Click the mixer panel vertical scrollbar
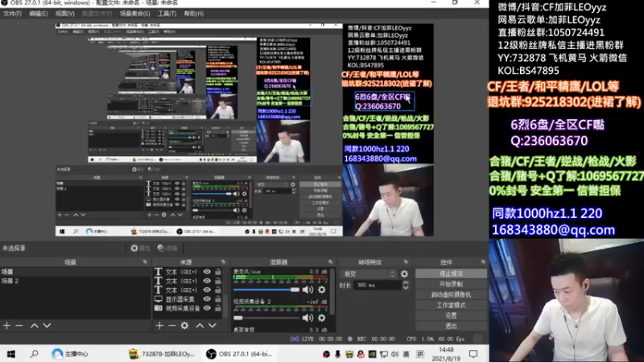The width and height of the screenshot is (644, 362). click(332, 291)
